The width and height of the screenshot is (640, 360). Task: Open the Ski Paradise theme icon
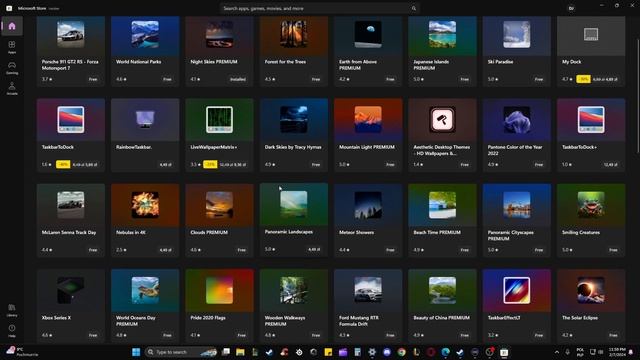(516, 34)
